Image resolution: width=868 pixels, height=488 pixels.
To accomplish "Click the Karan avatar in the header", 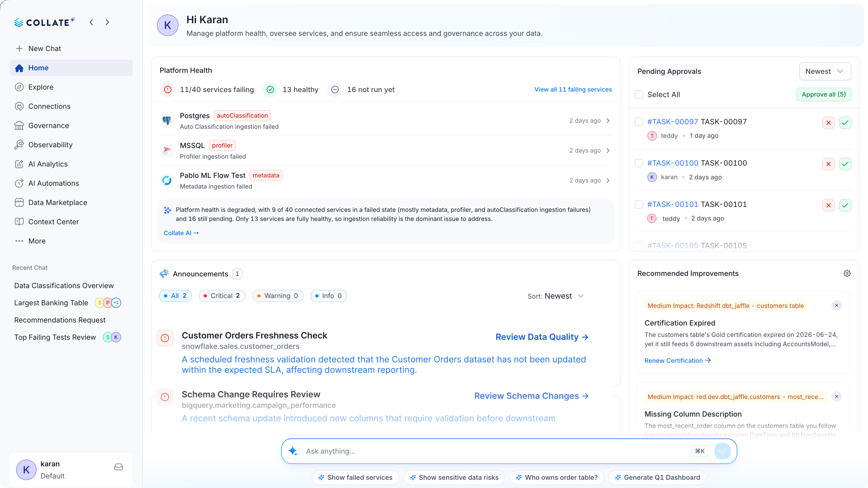I will pos(167,25).
